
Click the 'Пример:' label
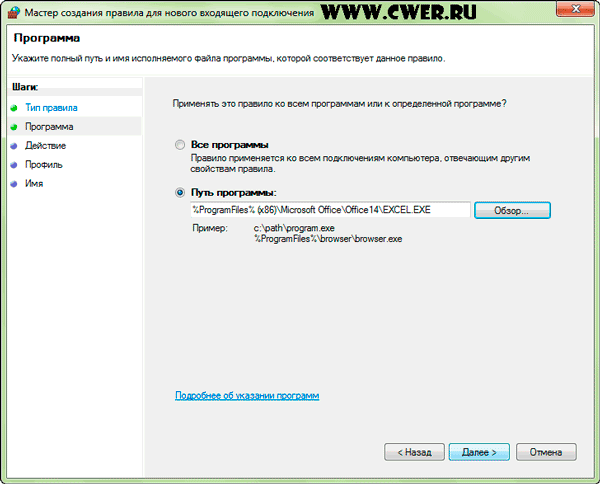point(210,228)
